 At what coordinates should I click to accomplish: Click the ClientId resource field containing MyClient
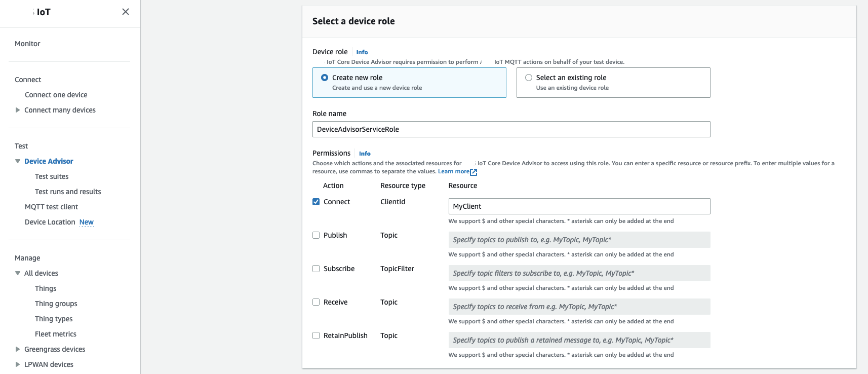579,206
